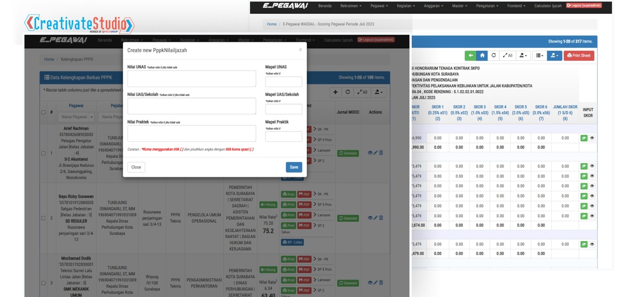Image resolution: width=644 pixels, height=297 pixels.
Task: Click the expand All button in scoring toolbar
Action: pyautogui.click(x=507, y=56)
